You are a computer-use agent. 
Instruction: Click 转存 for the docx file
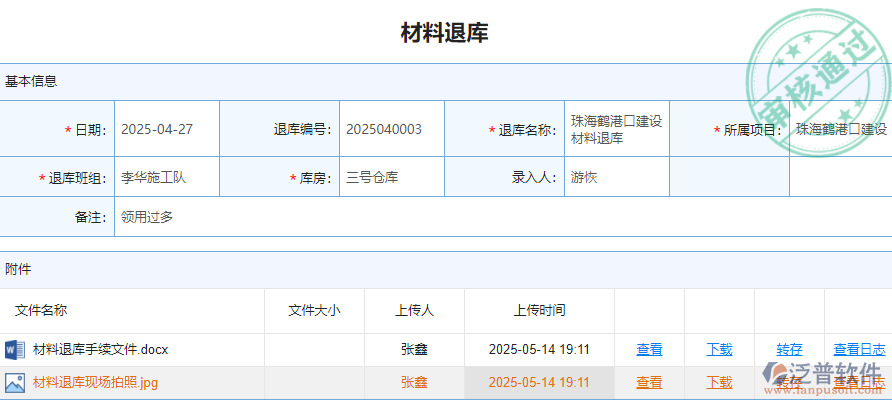point(789,350)
